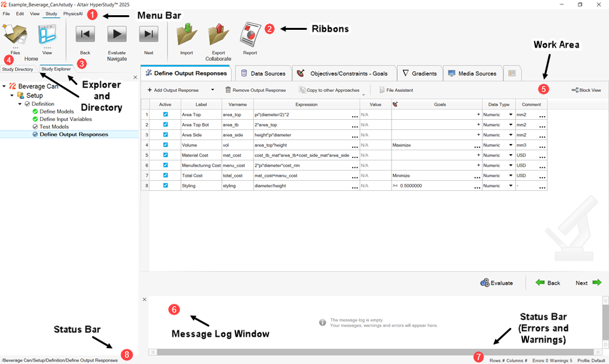Switch to Study Directory tab
Viewport: 609px width, 364px height.
point(18,69)
